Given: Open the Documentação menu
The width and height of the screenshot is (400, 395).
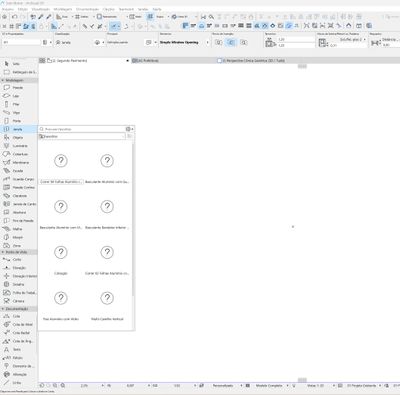Looking at the screenshot, I should coord(87,9).
